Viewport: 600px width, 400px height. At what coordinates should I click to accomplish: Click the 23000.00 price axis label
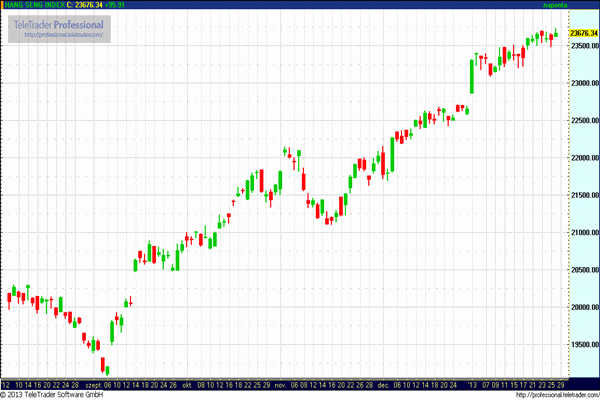pyautogui.click(x=583, y=83)
